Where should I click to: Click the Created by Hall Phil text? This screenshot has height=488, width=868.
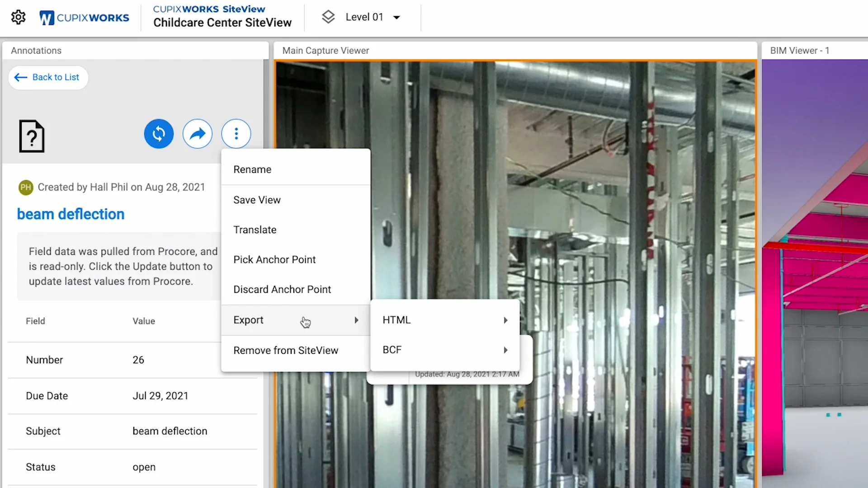(121, 187)
